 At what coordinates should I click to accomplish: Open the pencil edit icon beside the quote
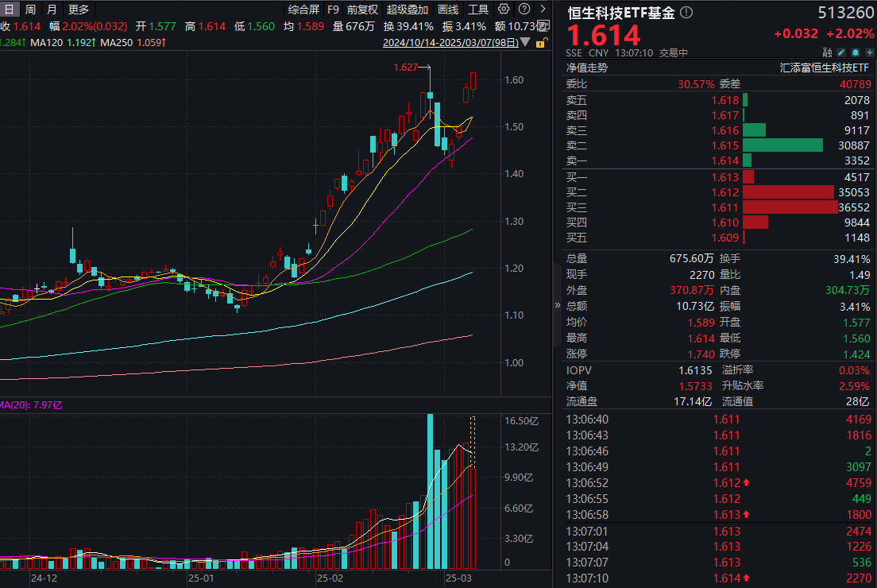[x=840, y=52]
